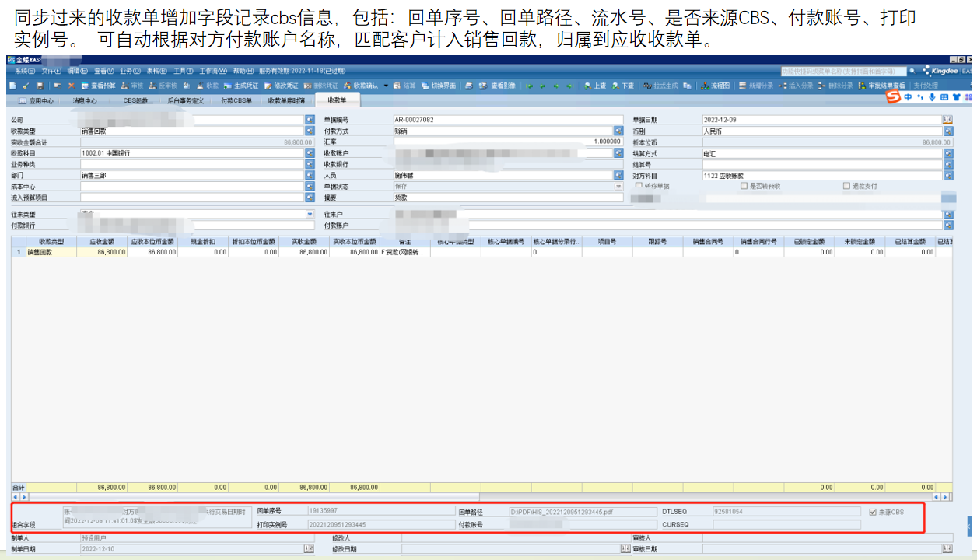The image size is (977, 560).
Task: Click Sogou input method S icon
Action: tap(894, 97)
